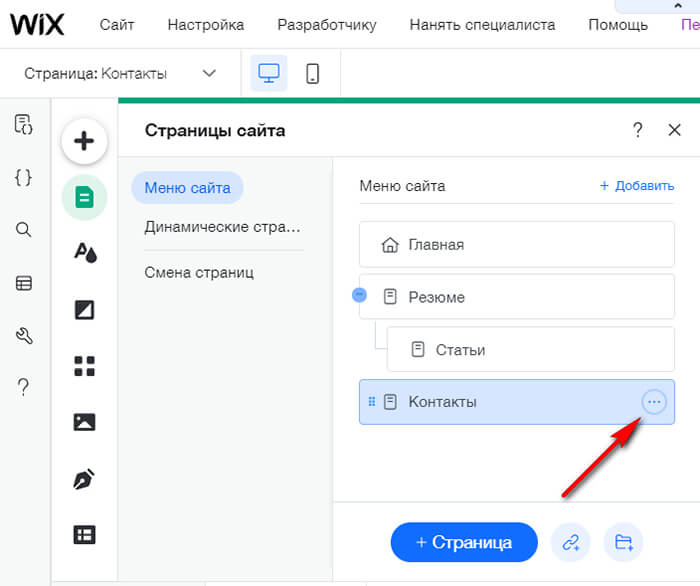Click the Add Elements plus icon
700x586 pixels.
[x=84, y=141]
